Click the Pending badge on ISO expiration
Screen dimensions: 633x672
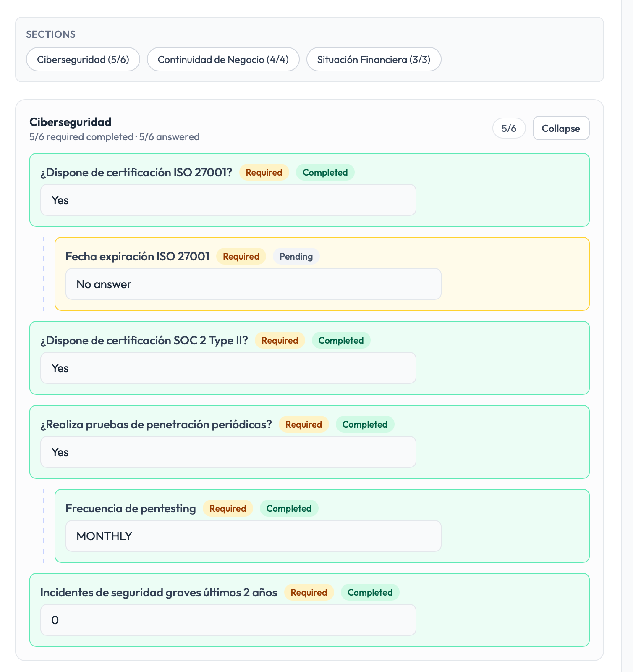pos(296,256)
